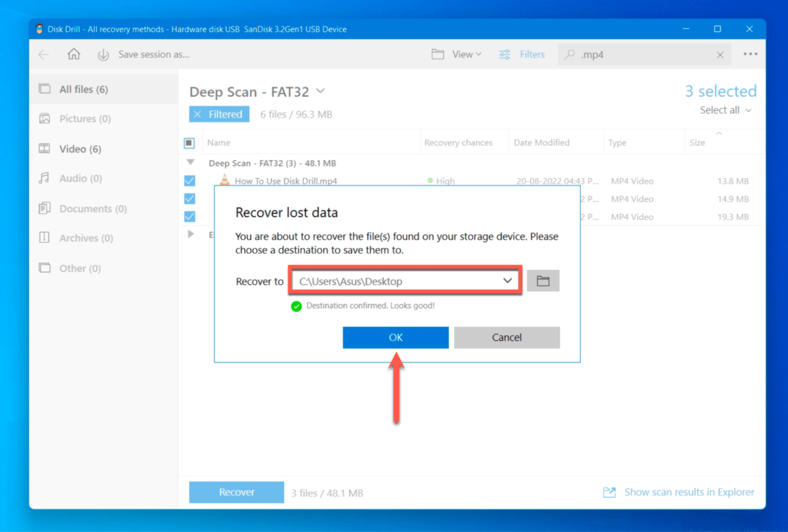Open the Deep Scan - FAT32 dropdown
The height and width of the screenshot is (532, 788).
(321, 91)
